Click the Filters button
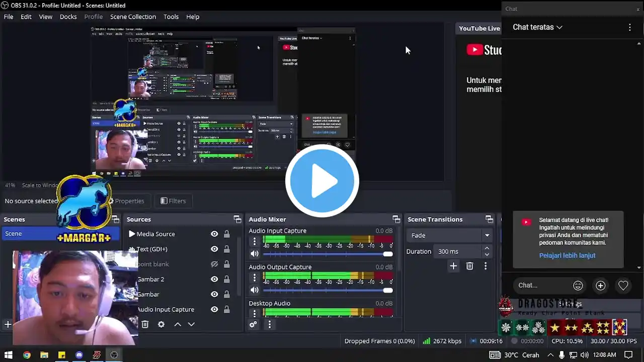The image size is (644, 362). (173, 201)
